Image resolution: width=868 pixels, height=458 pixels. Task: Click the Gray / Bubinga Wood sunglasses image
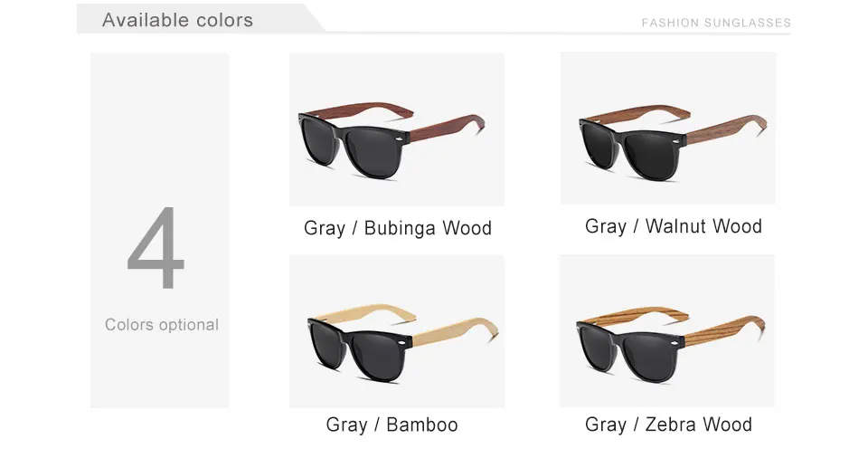tap(396, 129)
